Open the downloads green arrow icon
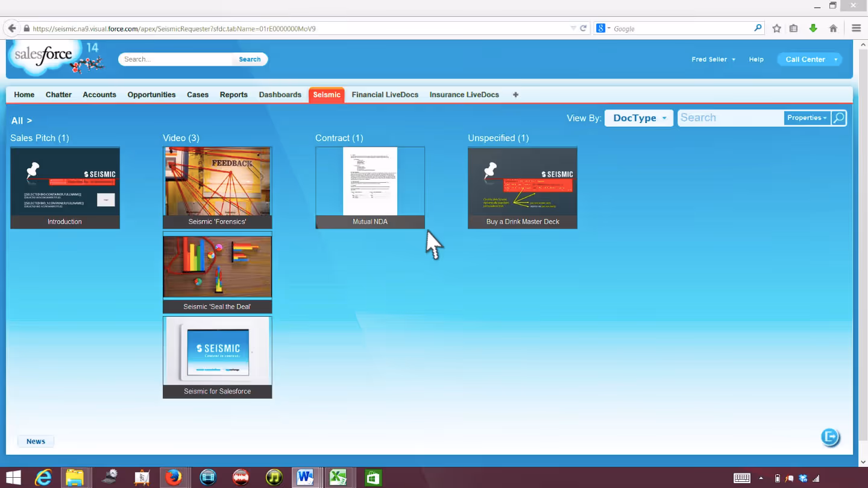This screenshot has height=488, width=868. click(813, 28)
